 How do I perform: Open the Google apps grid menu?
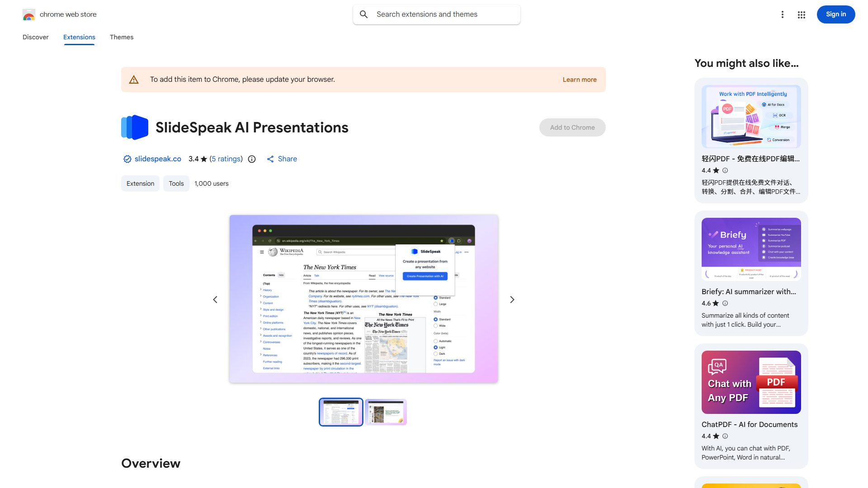pos(801,14)
